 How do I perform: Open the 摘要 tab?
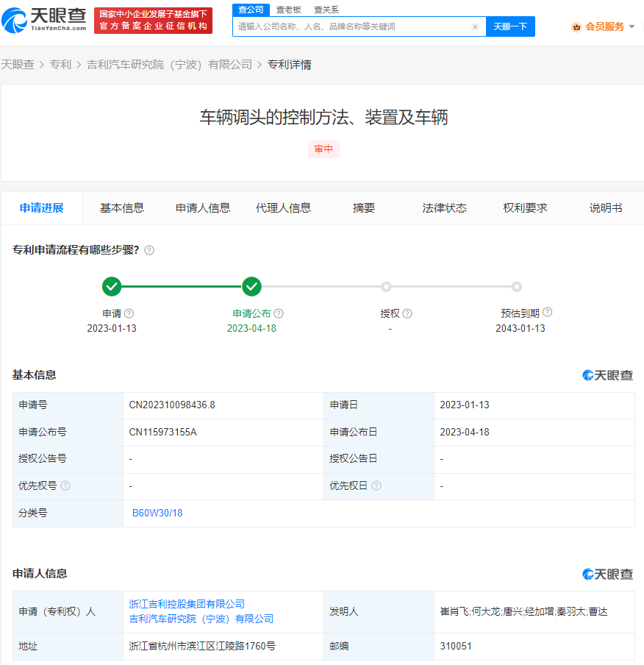363,208
